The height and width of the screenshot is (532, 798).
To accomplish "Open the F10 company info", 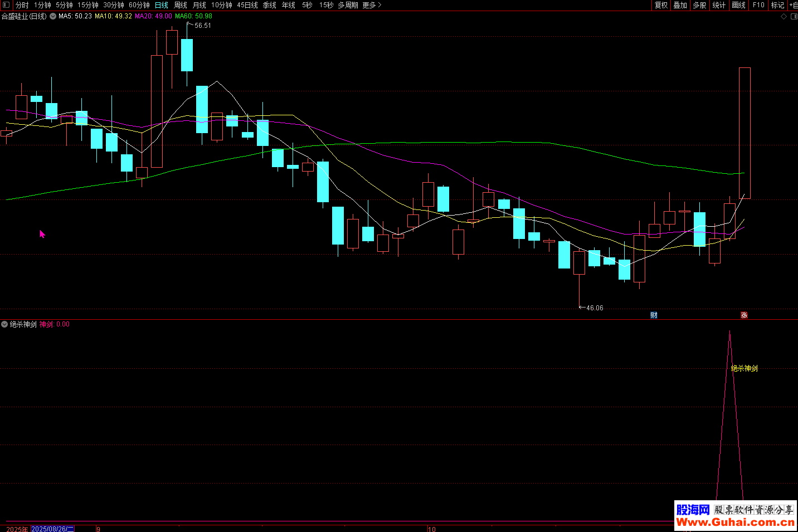I will (x=758, y=5).
